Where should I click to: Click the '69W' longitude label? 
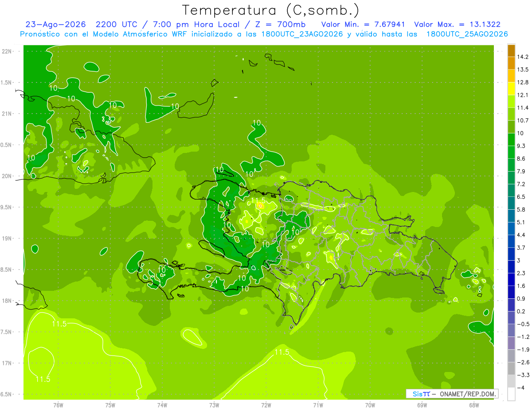(x=422, y=405)
